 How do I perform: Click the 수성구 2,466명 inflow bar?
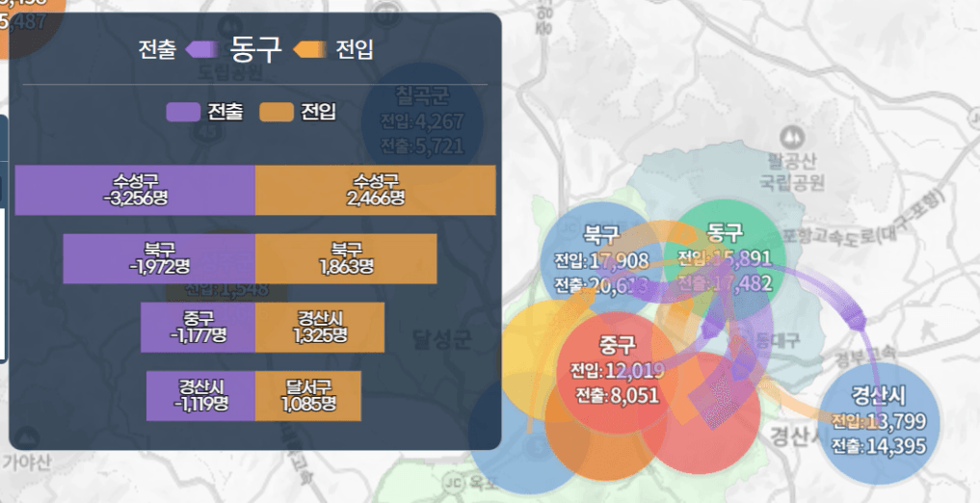(375, 190)
